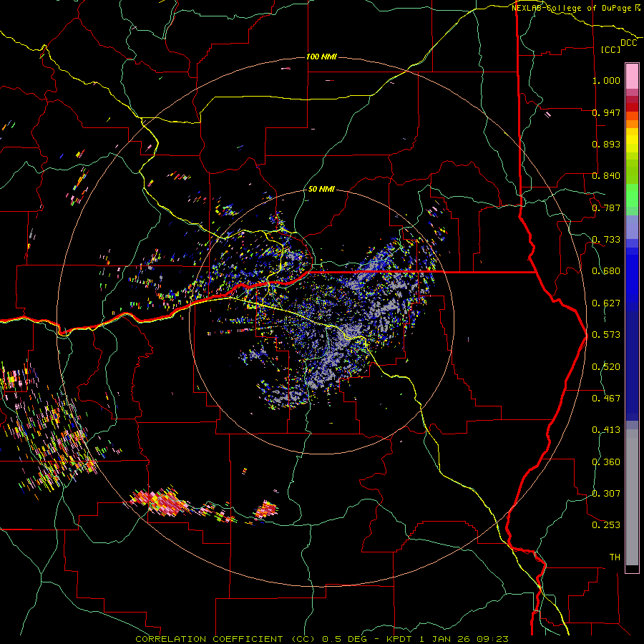Click the 0.733 color scale label

[606, 240]
